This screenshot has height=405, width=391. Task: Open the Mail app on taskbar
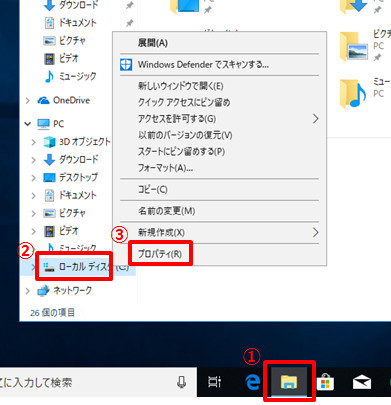[362, 382]
